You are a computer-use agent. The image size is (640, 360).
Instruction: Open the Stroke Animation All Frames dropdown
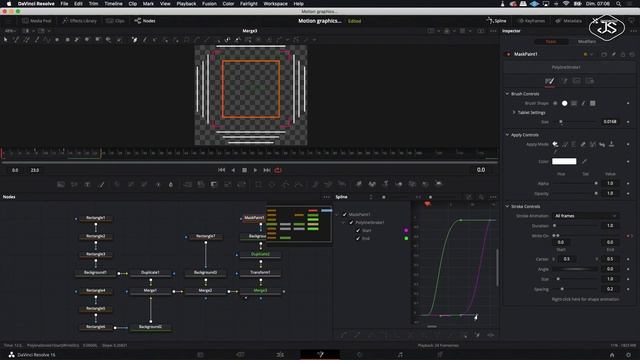tap(585, 216)
